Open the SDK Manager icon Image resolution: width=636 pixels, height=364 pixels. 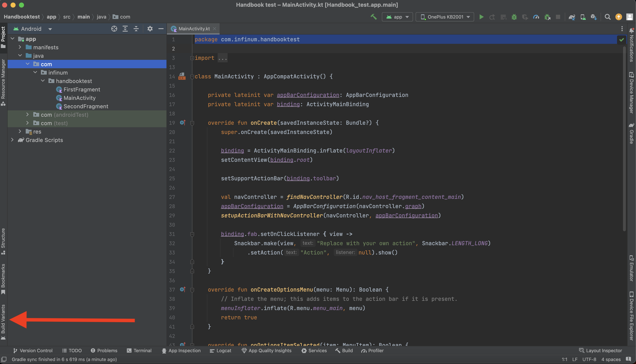click(x=594, y=17)
